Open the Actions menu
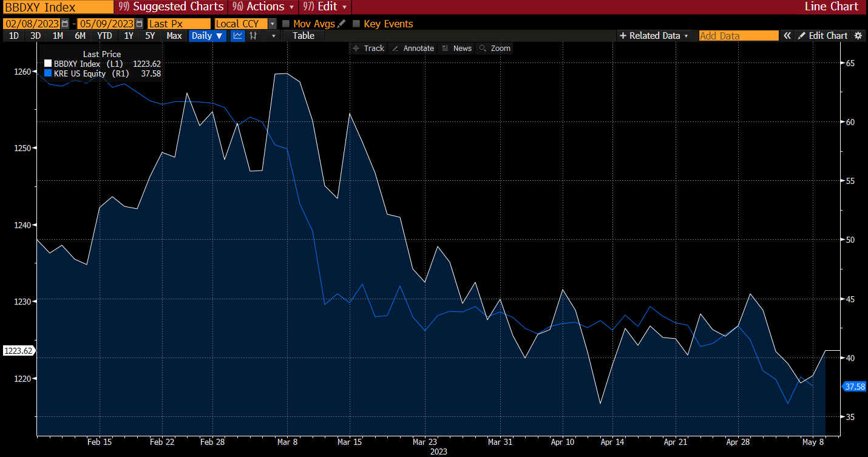868x457 pixels. (263, 7)
